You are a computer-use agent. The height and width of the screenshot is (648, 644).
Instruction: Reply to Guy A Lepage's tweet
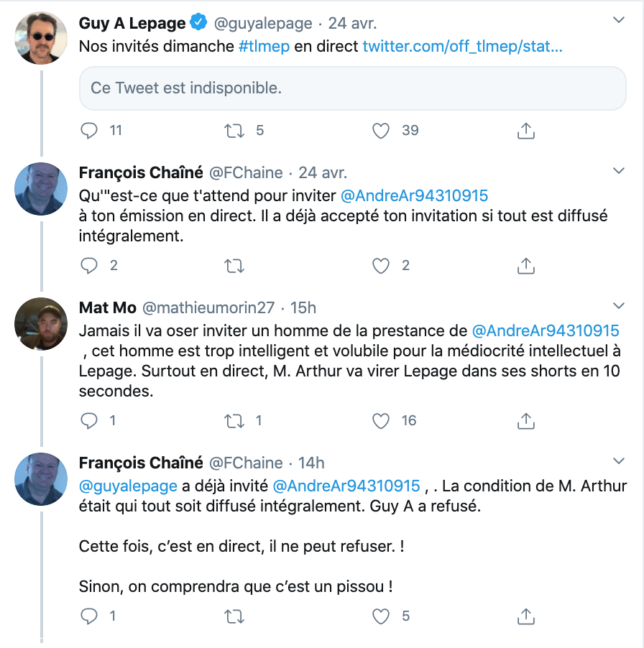[x=88, y=130]
